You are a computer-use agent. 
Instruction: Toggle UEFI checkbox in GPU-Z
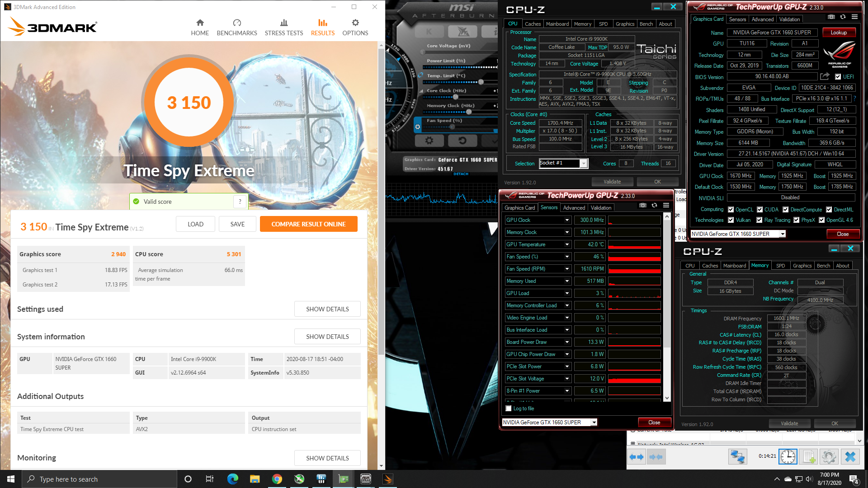(x=838, y=77)
